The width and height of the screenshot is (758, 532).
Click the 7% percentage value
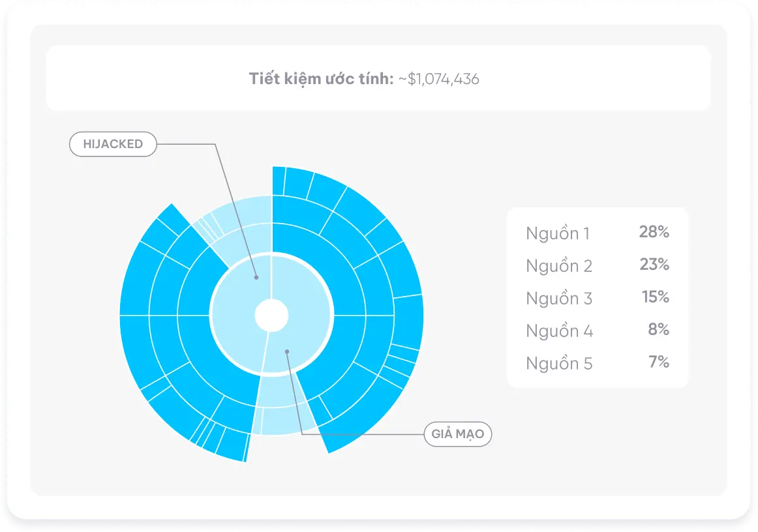point(658,362)
